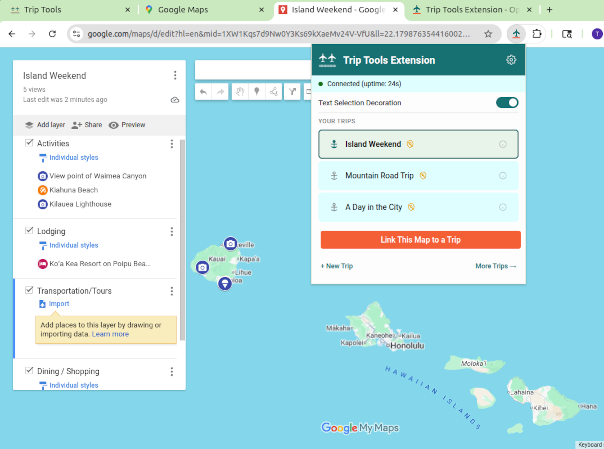This screenshot has height=449, width=604.
Task: Choose the add marker tool
Action: (256, 92)
